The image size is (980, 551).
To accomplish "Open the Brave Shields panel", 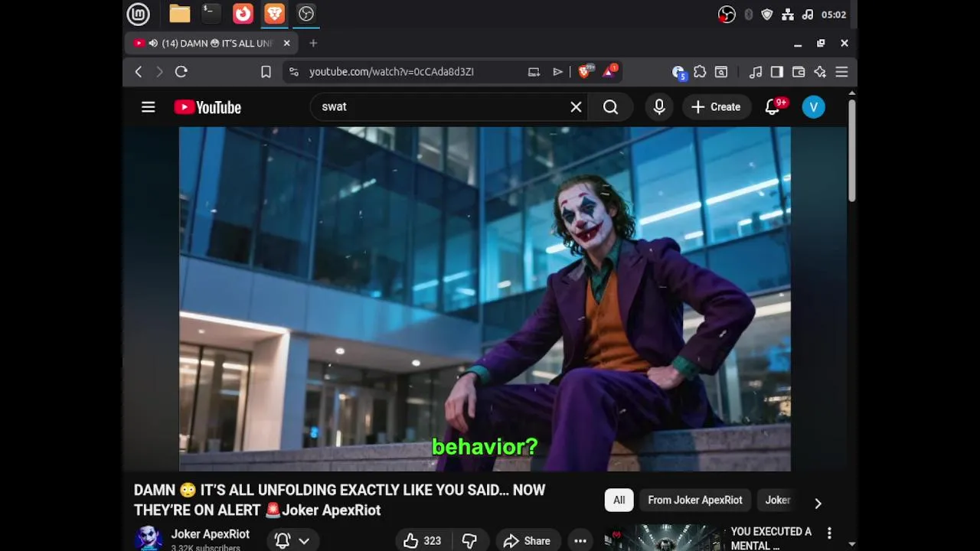I will pyautogui.click(x=584, y=72).
